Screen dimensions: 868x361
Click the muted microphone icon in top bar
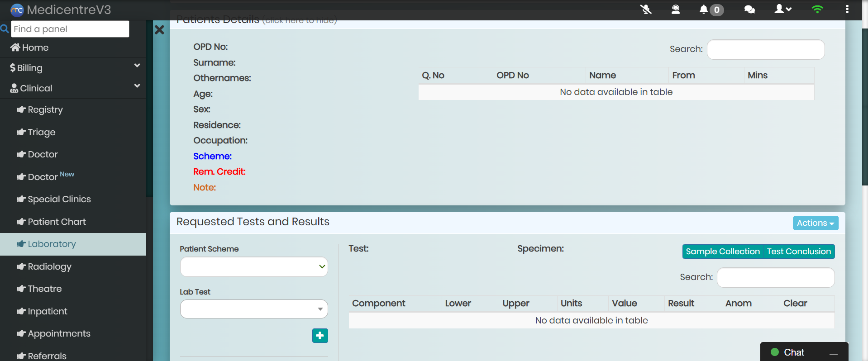[646, 9]
